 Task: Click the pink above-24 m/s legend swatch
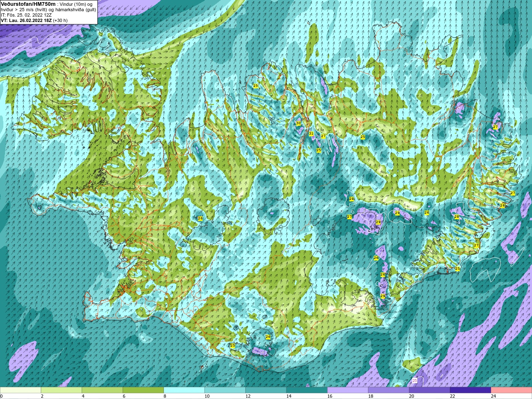click(x=512, y=390)
